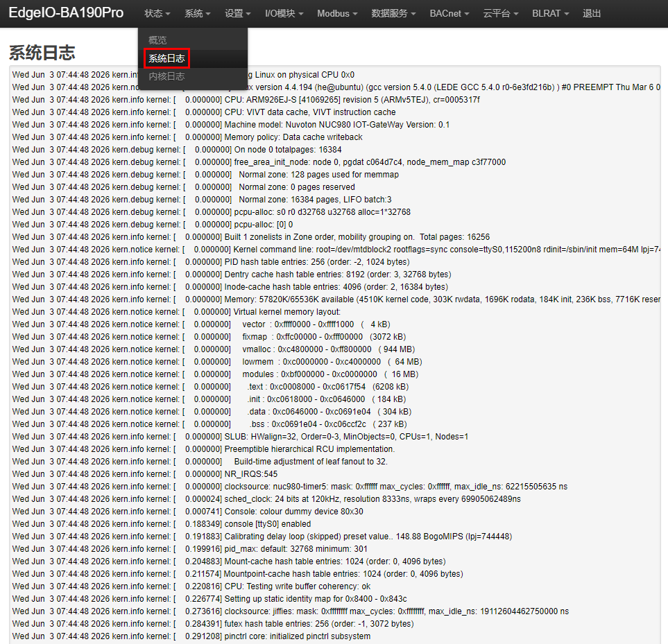The image size is (668, 644).
Task: Click the 'pcpu-alloc: [0] 0' log line
Action: (153, 225)
